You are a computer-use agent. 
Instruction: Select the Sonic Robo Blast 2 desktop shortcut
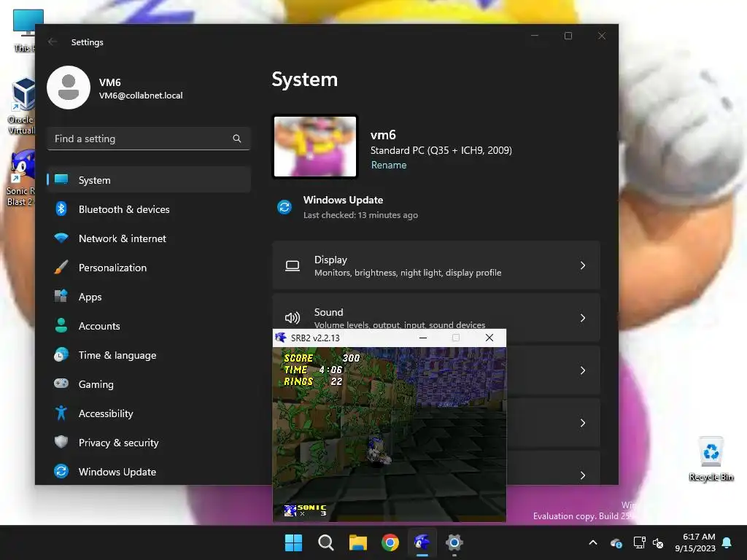20,178
